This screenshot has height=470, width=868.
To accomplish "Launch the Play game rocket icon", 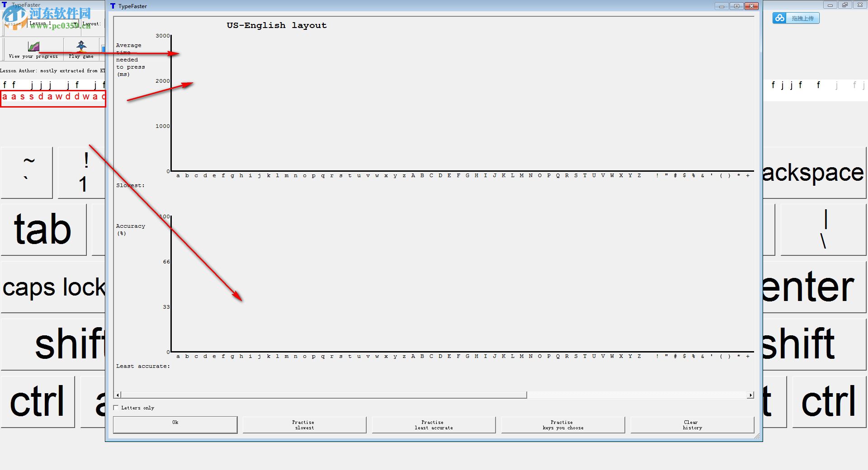I will [x=81, y=46].
